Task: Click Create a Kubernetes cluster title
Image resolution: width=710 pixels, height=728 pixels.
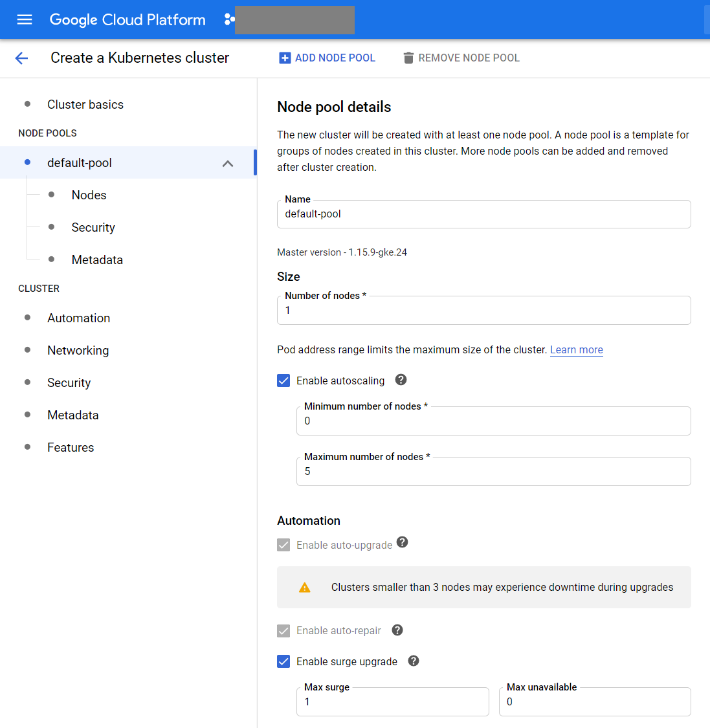Action: 140,58
